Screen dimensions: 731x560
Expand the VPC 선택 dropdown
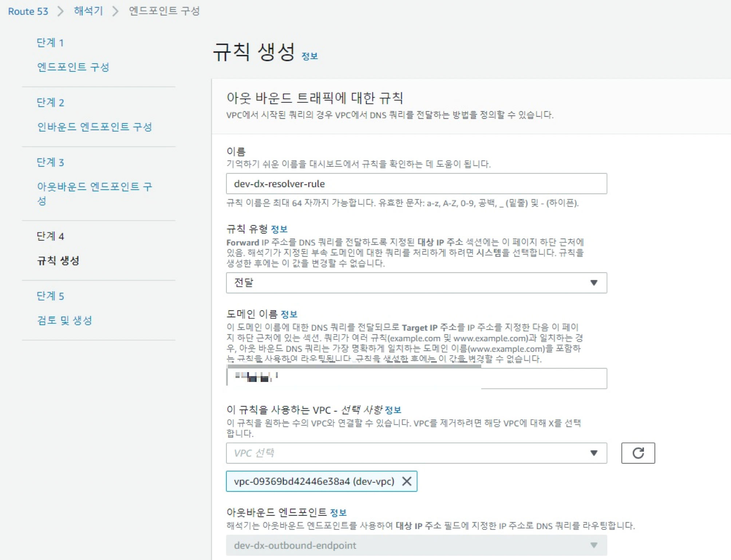tap(416, 453)
